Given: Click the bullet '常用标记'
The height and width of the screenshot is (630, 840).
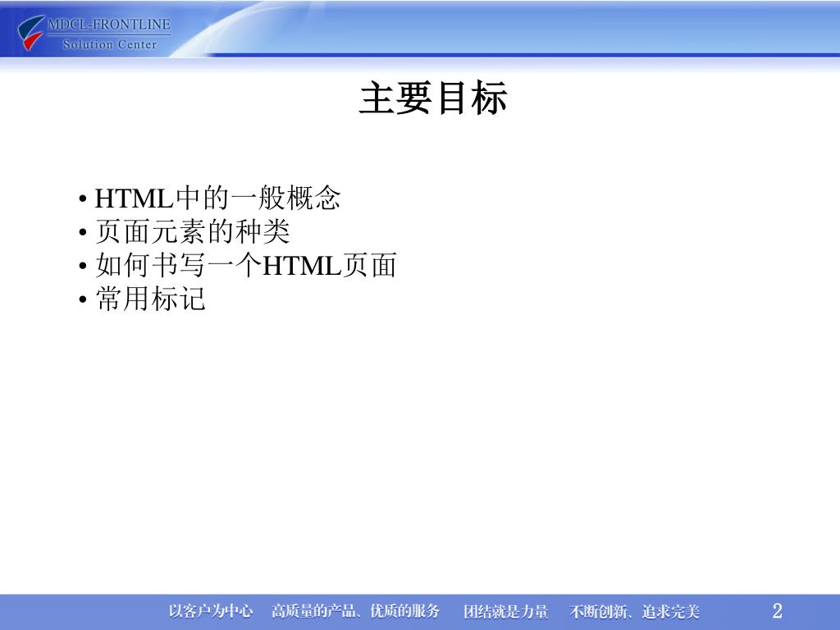Looking at the screenshot, I should pyautogui.click(x=151, y=299).
